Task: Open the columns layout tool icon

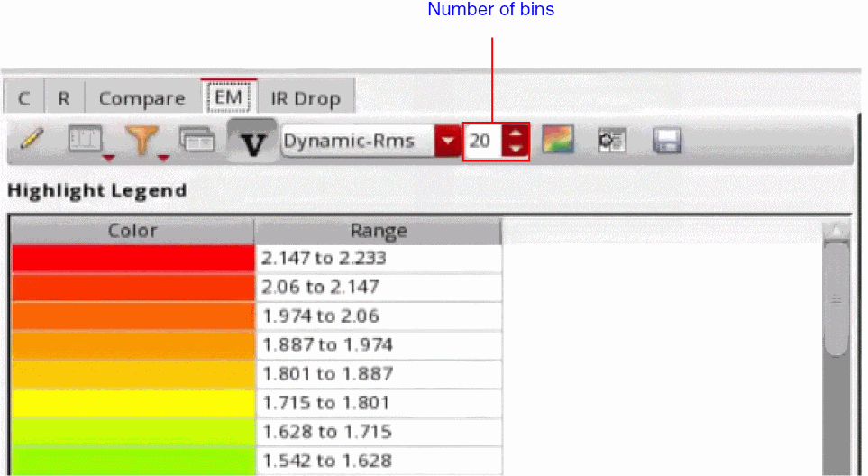Action: (x=85, y=138)
